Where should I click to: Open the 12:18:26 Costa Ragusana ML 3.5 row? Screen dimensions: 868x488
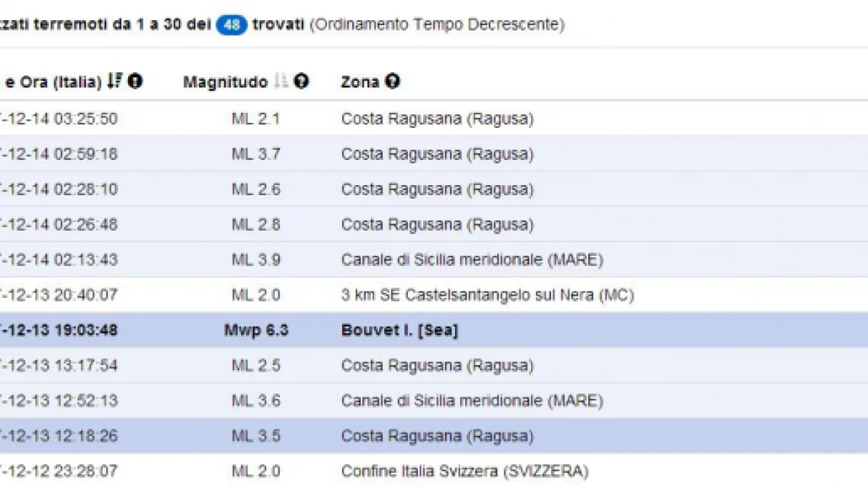(437, 436)
